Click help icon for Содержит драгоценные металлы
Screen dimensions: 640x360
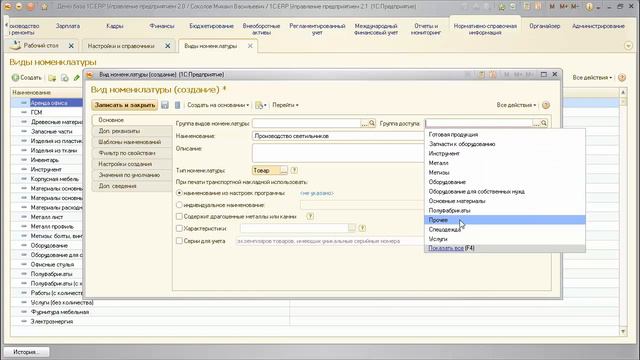coord(310,216)
